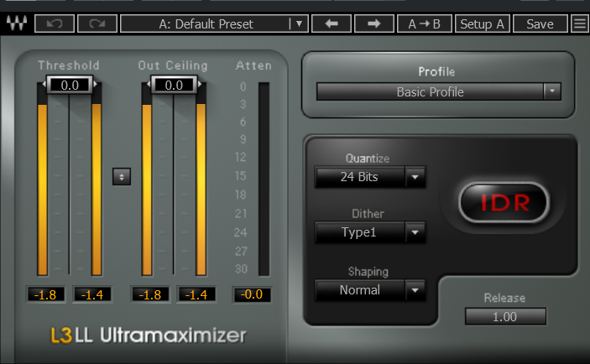590x364 pixels.
Task: Click the Type1 dither value
Action: coord(359,232)
